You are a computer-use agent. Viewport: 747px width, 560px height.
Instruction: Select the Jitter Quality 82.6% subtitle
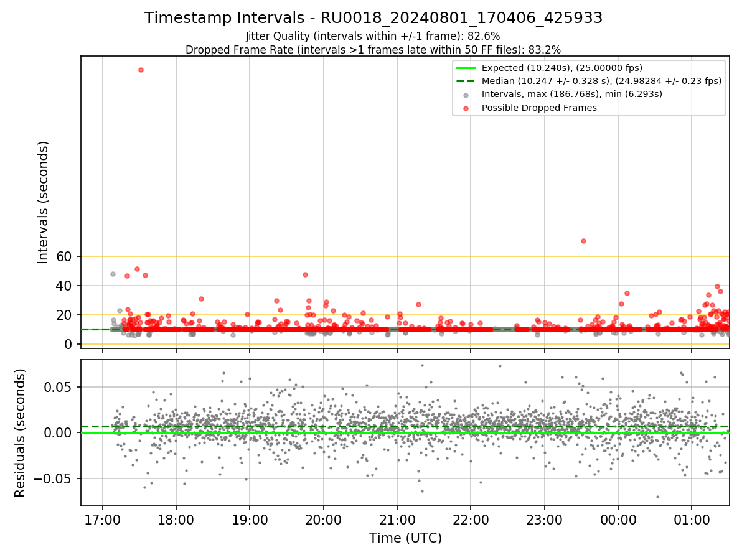click(x=373, y=37)
